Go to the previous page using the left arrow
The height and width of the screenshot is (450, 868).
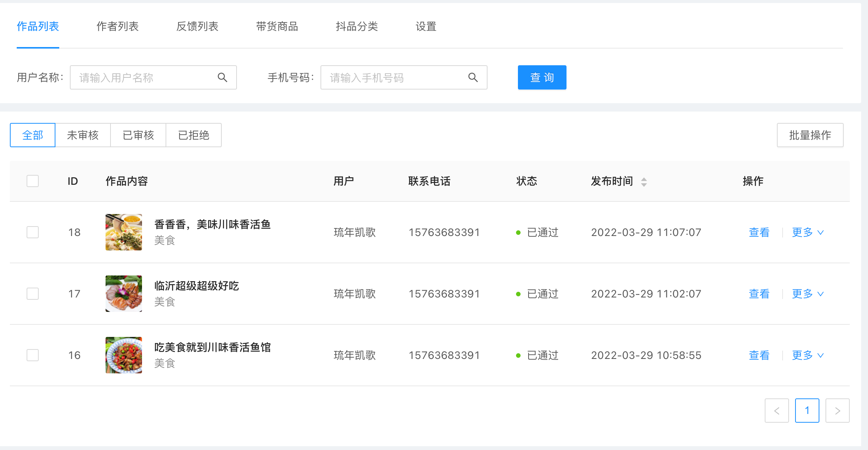click(776, 411)
